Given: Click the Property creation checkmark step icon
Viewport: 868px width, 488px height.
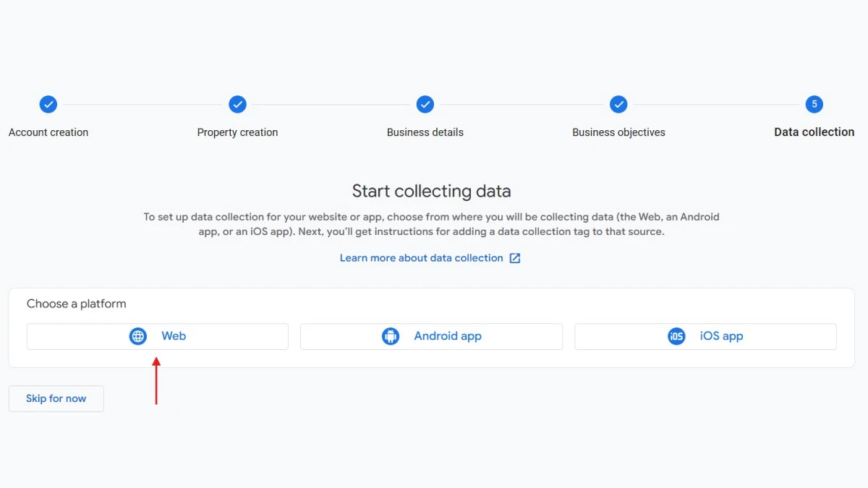Looking at the screenshot, I should [237, 104].
